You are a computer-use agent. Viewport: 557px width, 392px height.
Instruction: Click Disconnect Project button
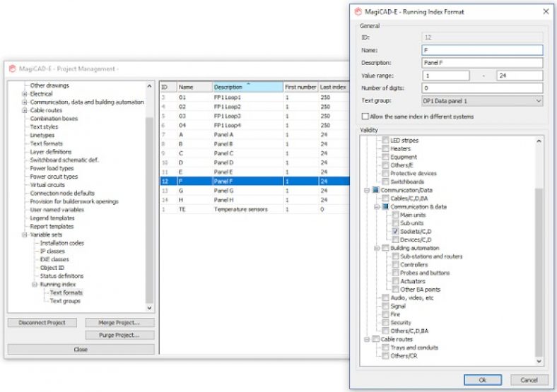pos(42,322)
